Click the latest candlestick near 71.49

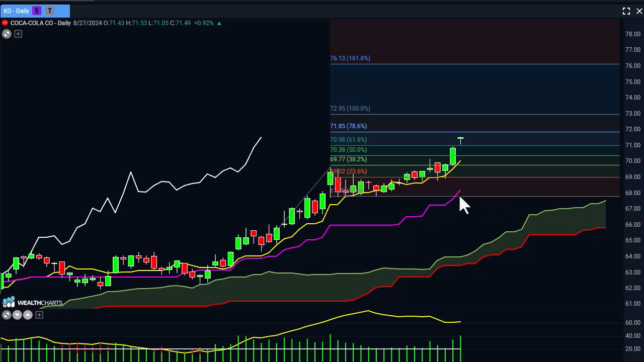click(460, 138)
